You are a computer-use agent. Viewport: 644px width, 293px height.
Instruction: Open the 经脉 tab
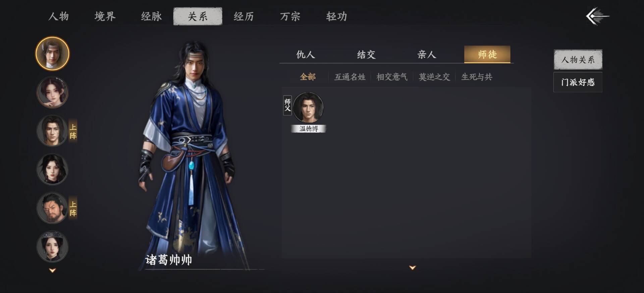(151, 16)
